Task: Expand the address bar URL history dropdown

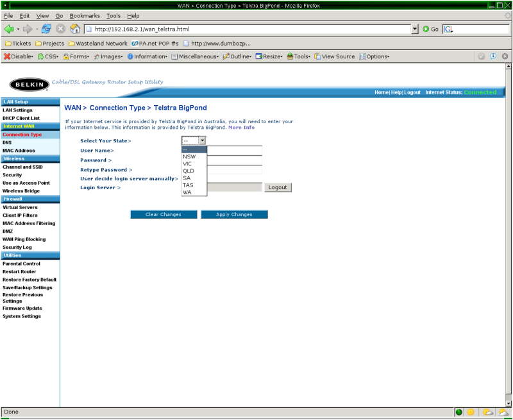Action: point(415,29)
